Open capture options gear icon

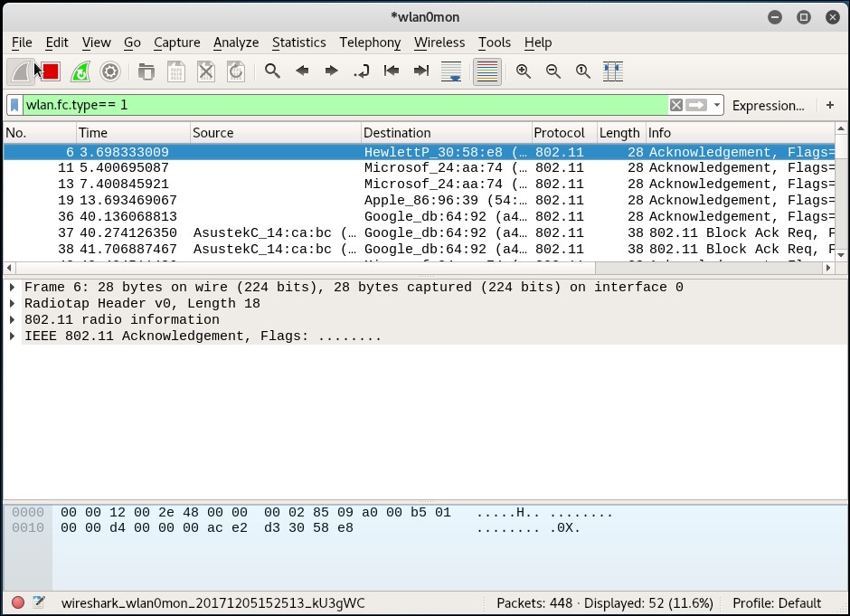point(110,71)
